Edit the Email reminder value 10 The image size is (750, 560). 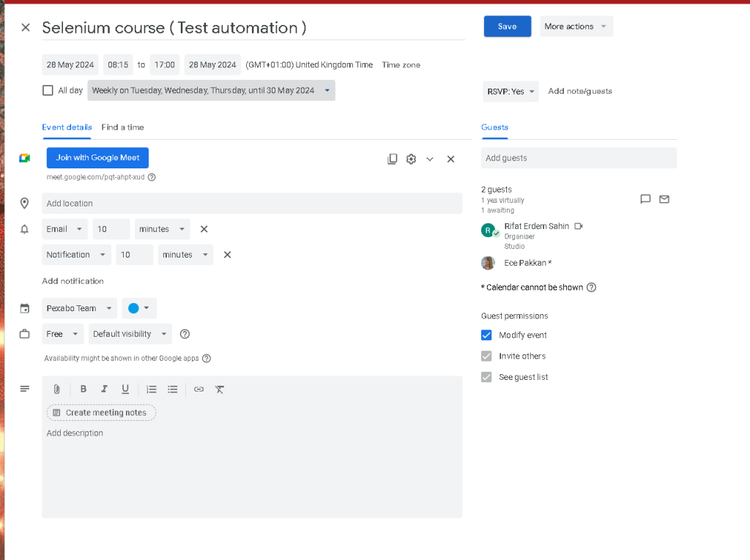coord(111,229)
